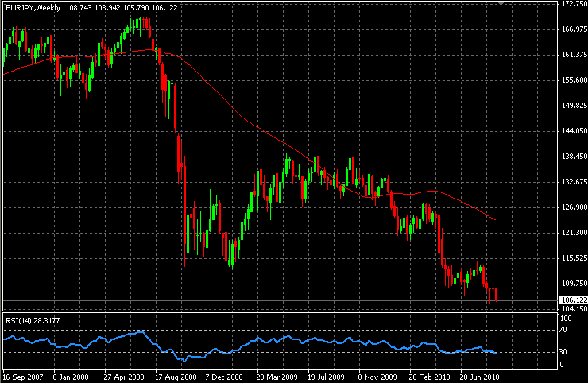The height and width of the screenshot is (383, 588).
Task: Click the 121.300 price axis label
Action: [x=574, y=233]
